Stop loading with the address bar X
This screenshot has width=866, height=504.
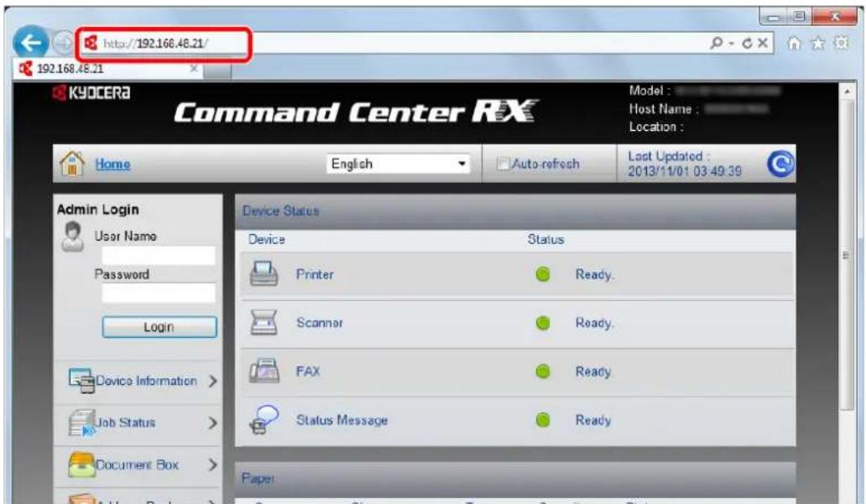(x=762, y=43)
